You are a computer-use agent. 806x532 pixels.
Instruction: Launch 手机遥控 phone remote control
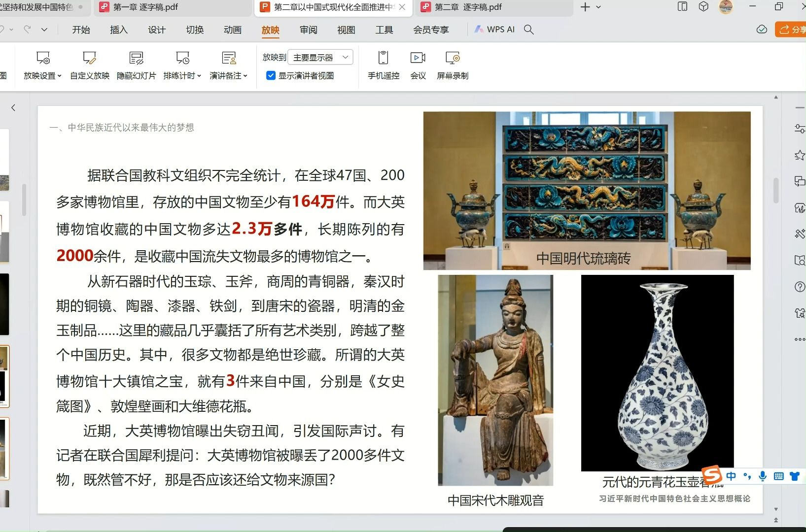tap(383, 65)
